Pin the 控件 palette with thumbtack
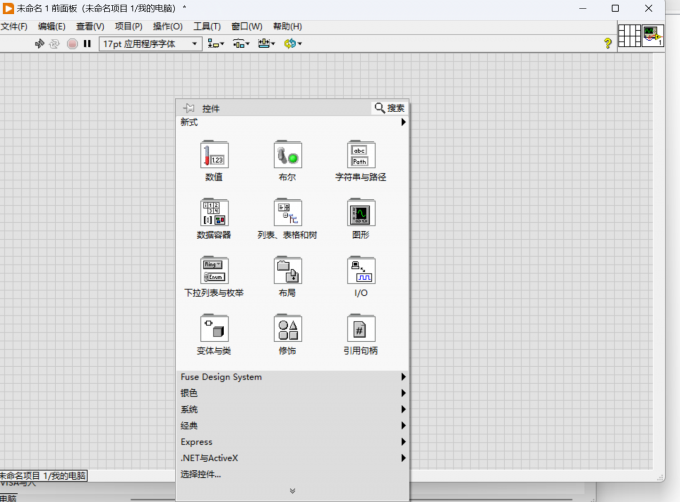 [189, 108]
